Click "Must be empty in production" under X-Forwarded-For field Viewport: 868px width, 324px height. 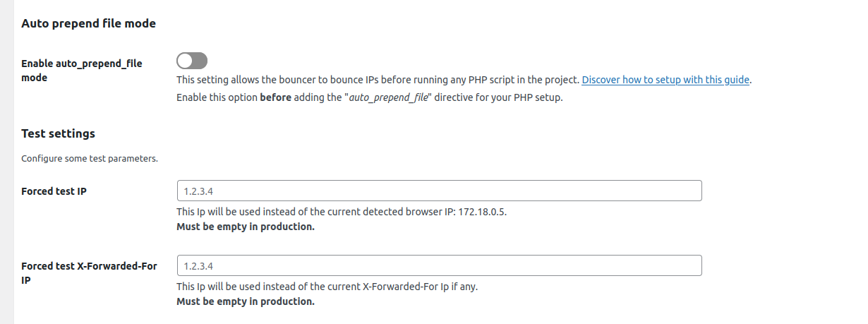(245, 301)
